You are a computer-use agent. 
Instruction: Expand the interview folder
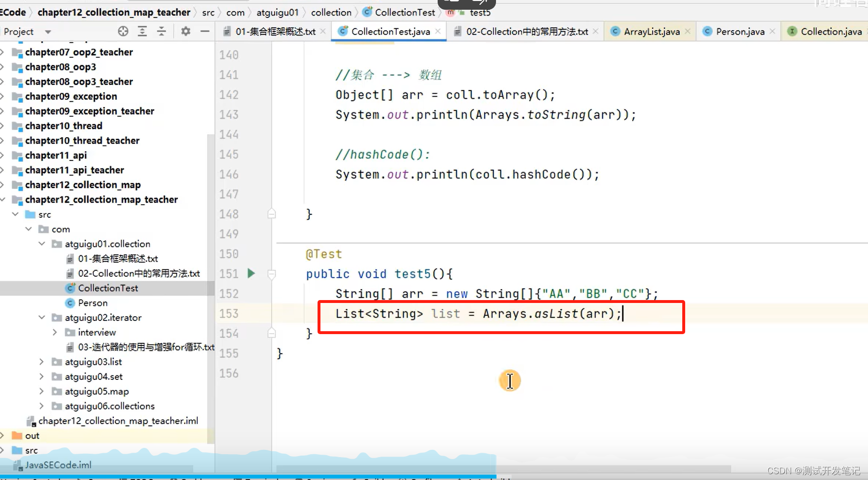tap(55, 332)
